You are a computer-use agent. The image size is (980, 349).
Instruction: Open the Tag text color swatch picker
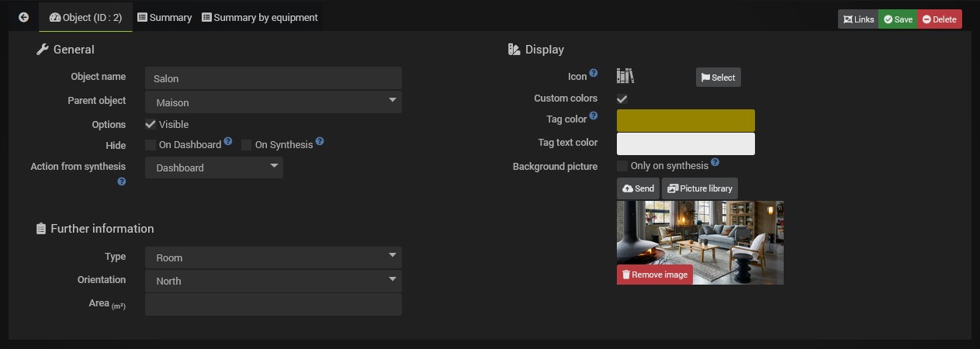point(686,143)
